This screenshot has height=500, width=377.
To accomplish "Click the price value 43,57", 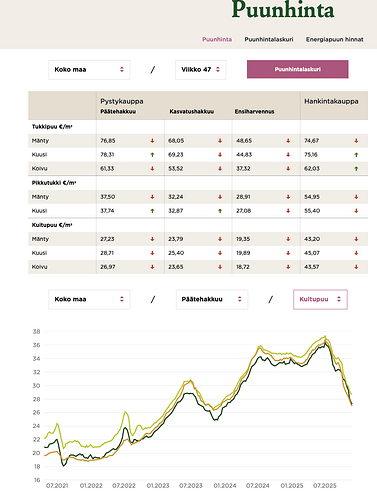I will pyautogui.click(x=312, y=267).
